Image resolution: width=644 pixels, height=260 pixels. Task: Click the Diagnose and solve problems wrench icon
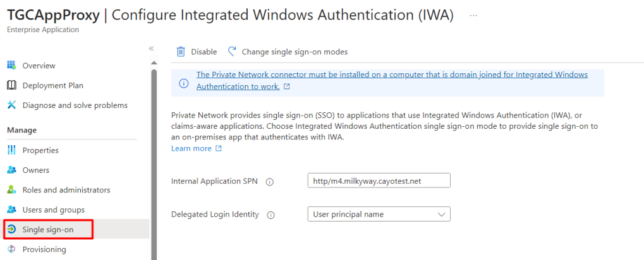click(11, 105)
